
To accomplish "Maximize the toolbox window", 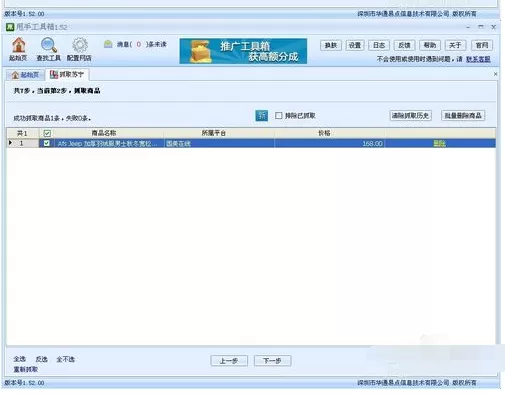I will (x=481, y=27).
